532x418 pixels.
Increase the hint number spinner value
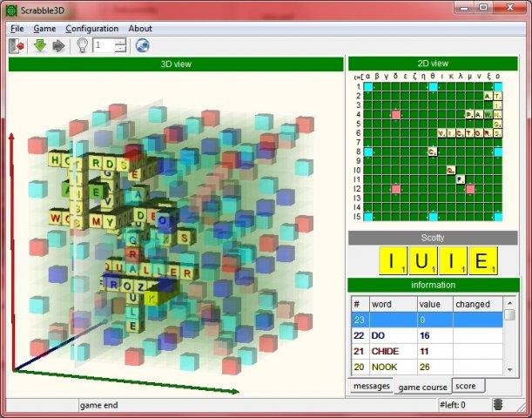120,42
